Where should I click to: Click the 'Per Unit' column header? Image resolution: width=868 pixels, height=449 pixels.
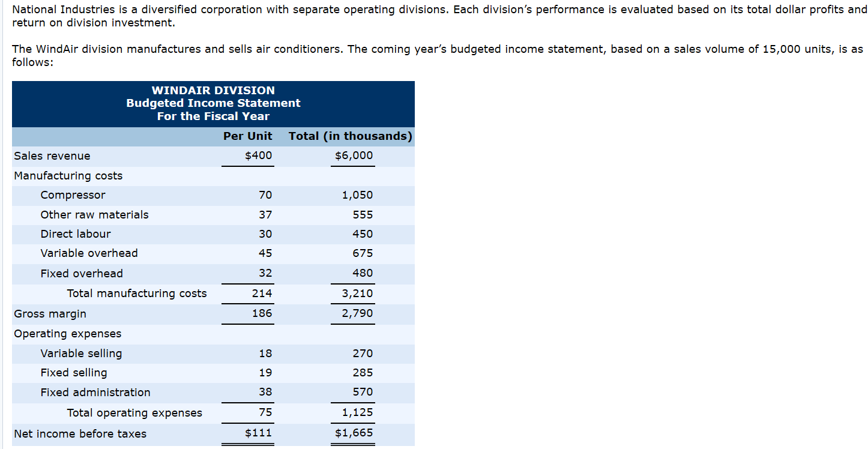click(x=247, y=136)
